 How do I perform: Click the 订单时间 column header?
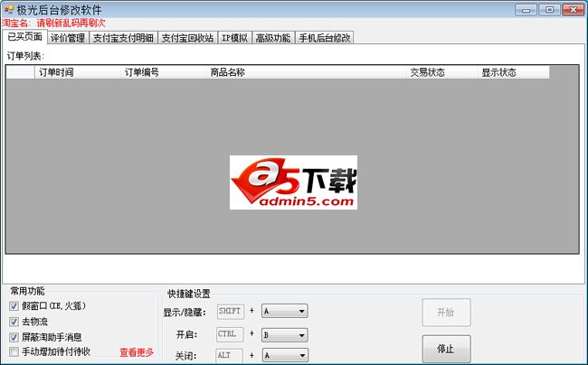(78, 72)
